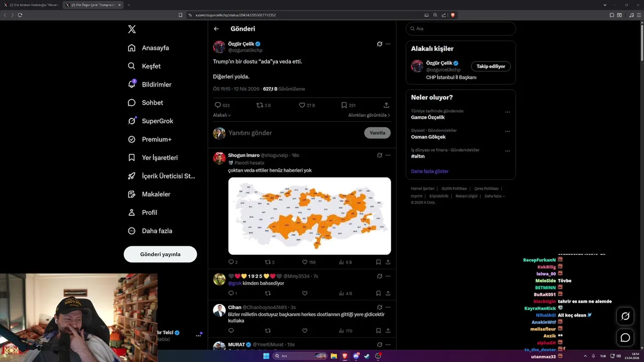Reload page in the browser toolbar
The height and width of the screenshot is (362, 644).
(x=20, y=15)
